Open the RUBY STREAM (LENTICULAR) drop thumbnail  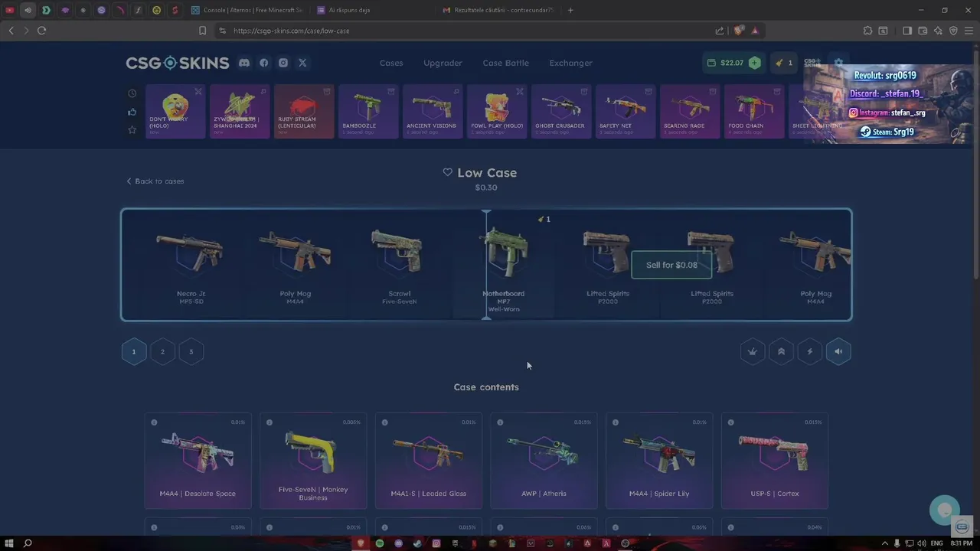304,112
